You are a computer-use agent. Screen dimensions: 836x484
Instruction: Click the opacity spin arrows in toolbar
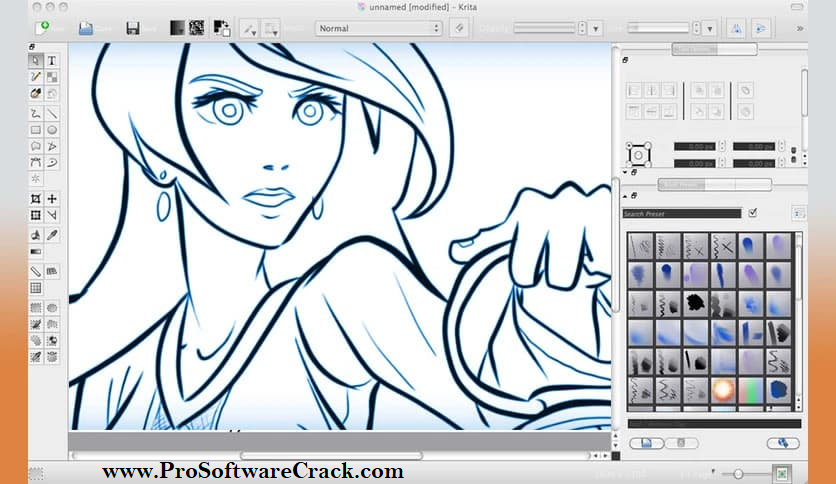point(582,28)
